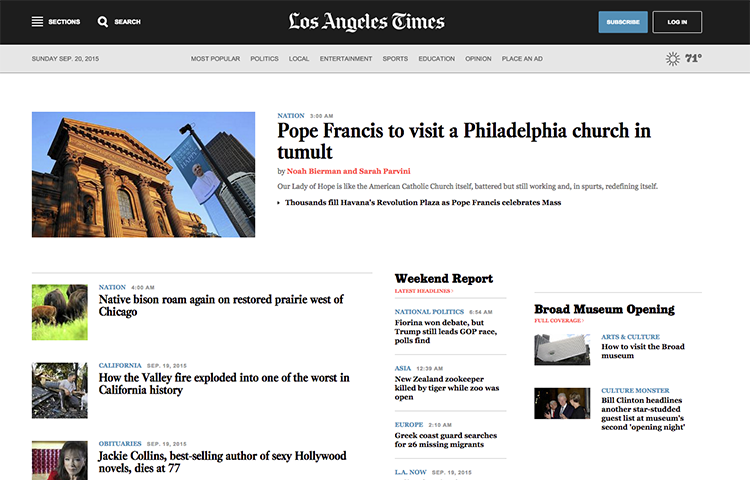The image size is (750, 480).
Task: Click the Nation tag above Pope headline
Action: (291, 116)
